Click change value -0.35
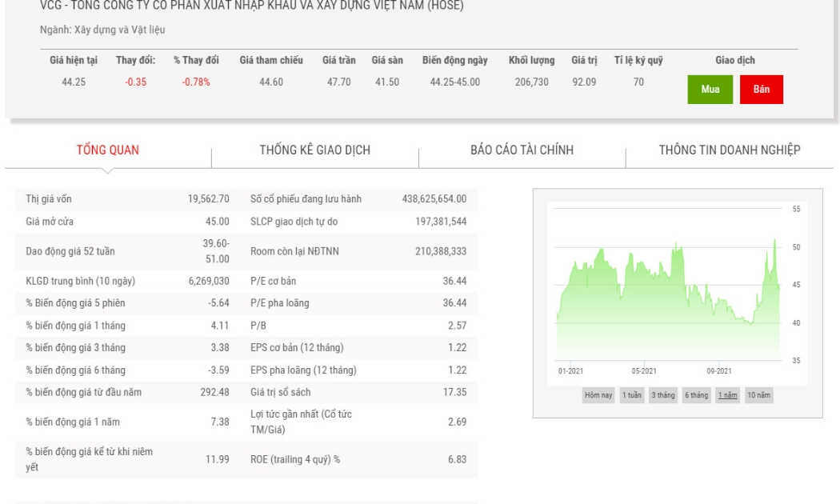The height and width of the screenshot is (504, 840). coord(135,82)
